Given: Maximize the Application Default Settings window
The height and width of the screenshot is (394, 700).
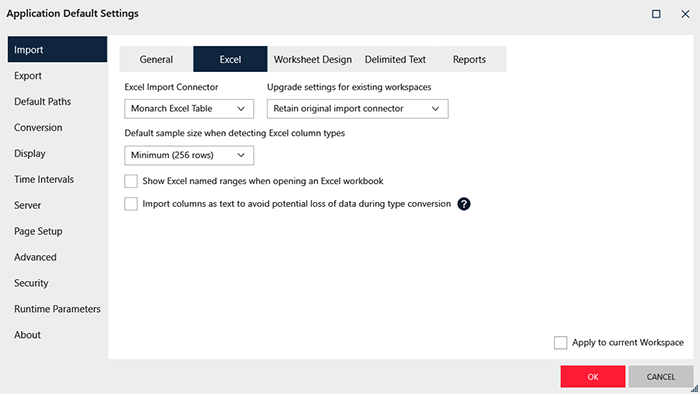Looking at the screenshot, I should (656, 14).
